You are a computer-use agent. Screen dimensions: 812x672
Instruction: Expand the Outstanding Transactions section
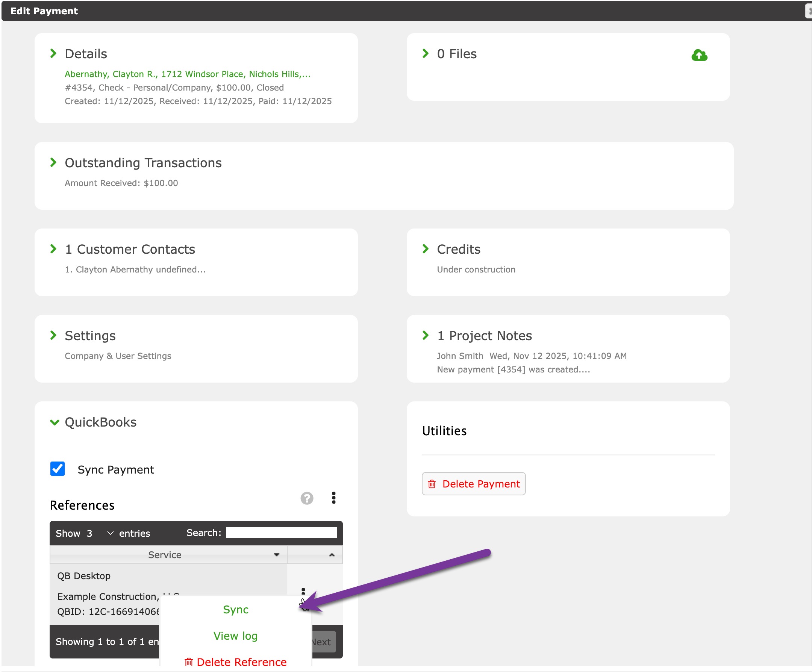tap(53, 162)
